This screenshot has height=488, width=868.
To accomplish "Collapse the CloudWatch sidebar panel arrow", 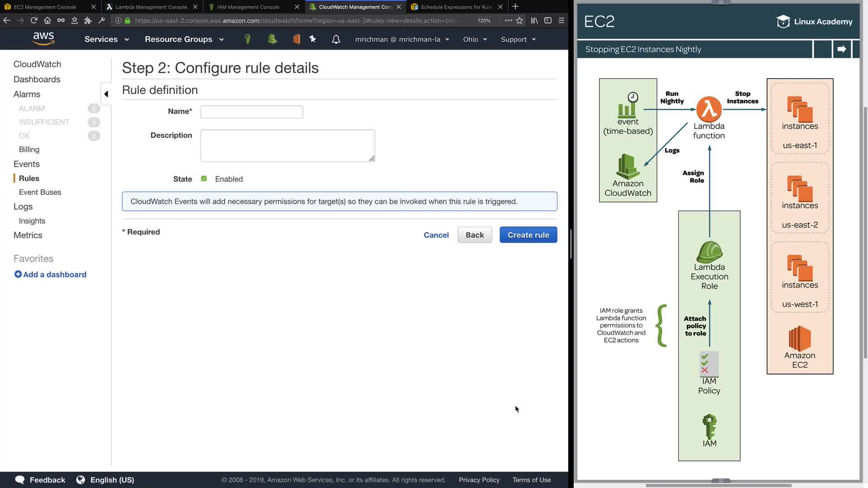I will pyautogui.click(x=106, y=94).
